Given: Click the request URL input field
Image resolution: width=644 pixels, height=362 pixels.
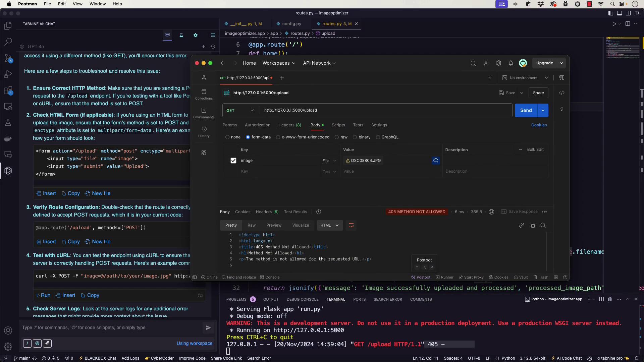Looking at the screenshot, I should pyautogui.click(x=386, y=110).
